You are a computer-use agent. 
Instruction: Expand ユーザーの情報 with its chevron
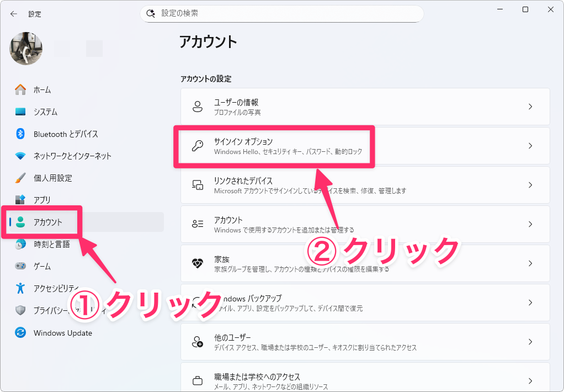tap(530, 107)
